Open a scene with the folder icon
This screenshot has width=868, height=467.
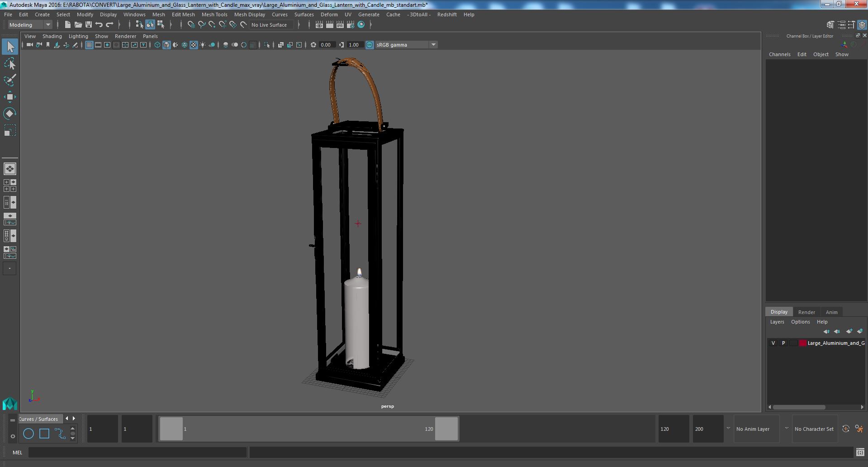click(78, 25)
